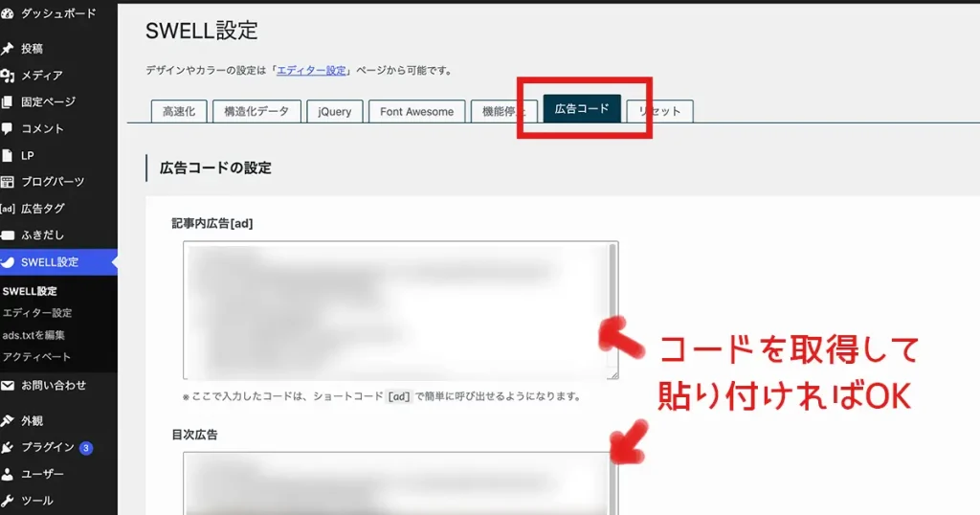Open the ads.txtを編集 submenu entry
The width and height of the screenshot is (980, 515).
[x=33, y=335]
